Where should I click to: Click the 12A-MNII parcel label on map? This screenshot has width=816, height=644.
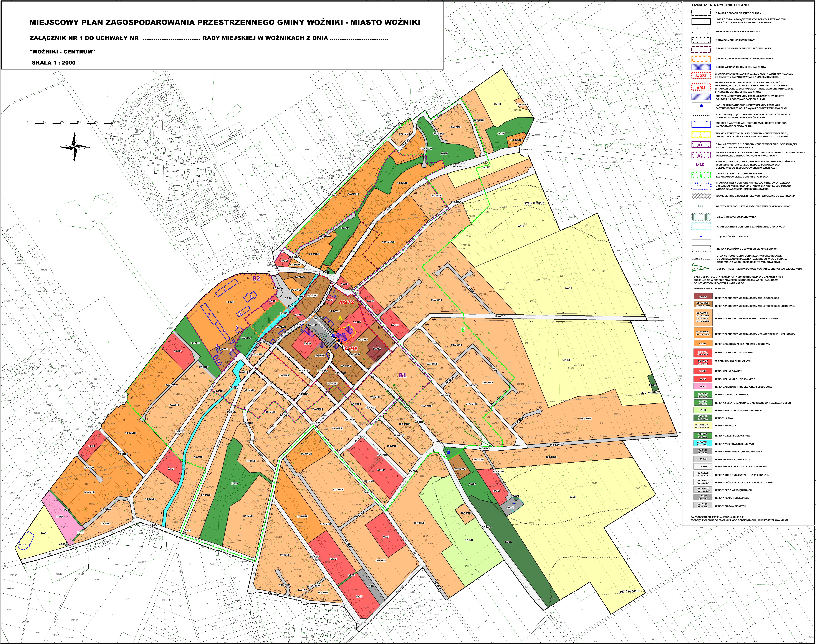(x=338, y=490)
